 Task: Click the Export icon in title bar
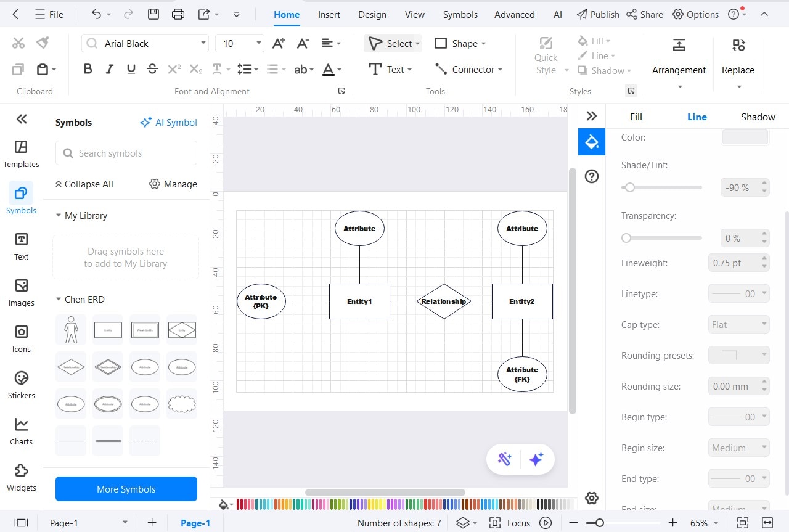[204, 14]
